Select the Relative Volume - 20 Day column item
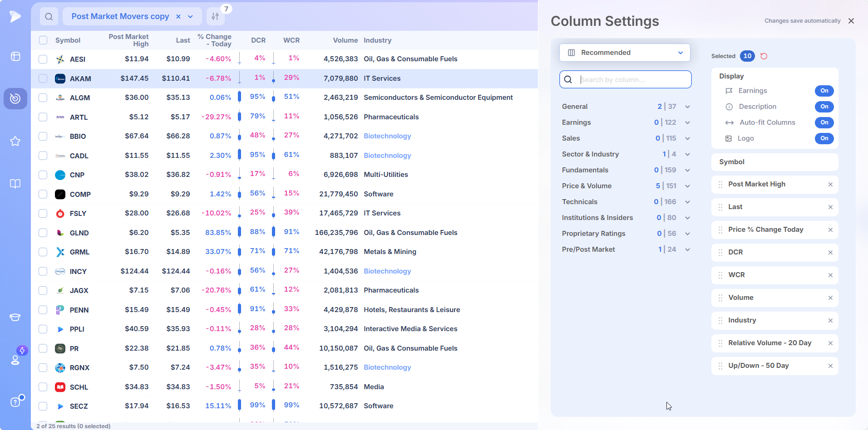 point(774,343)
